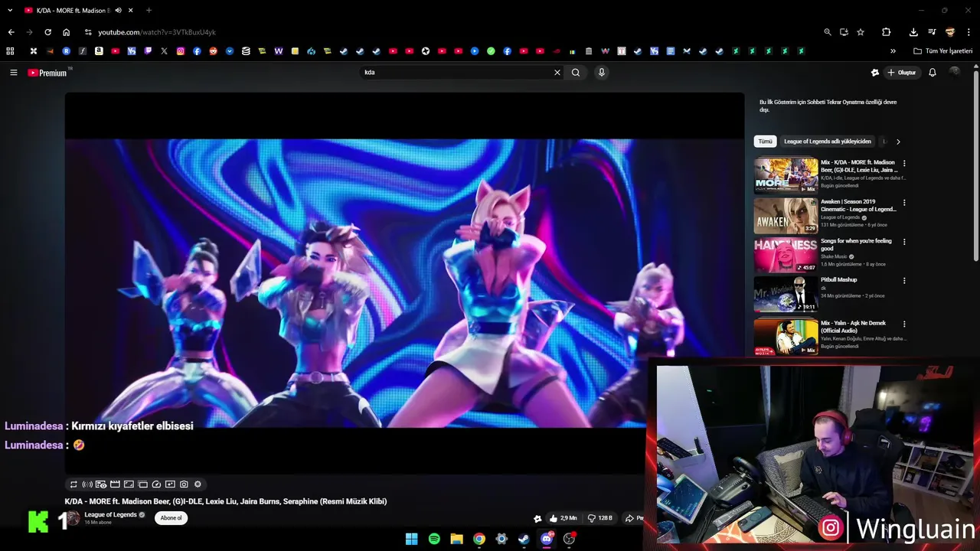This screenshot has width=980, height=551.
Task: Open screenshot camera icon under video
Action: 184,484
